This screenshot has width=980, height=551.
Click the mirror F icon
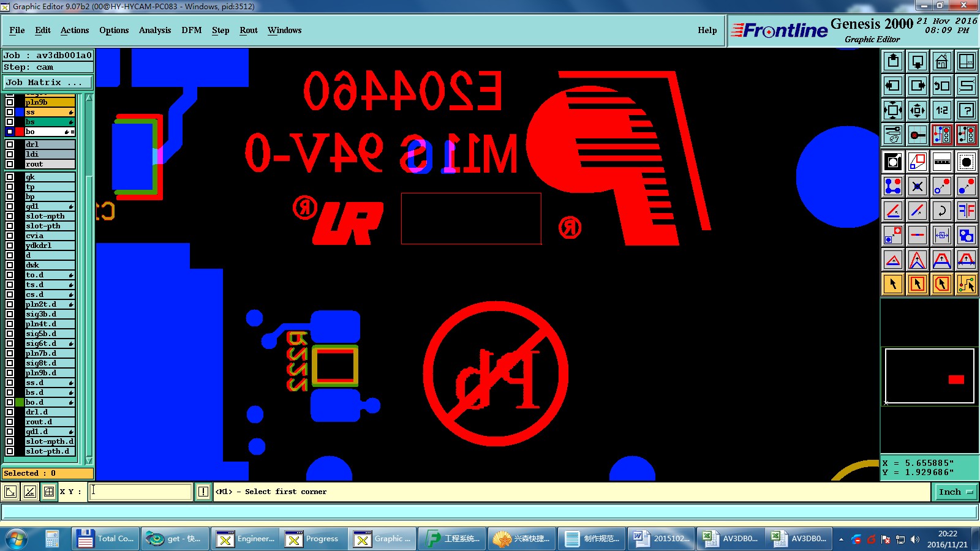click(967, 211)
